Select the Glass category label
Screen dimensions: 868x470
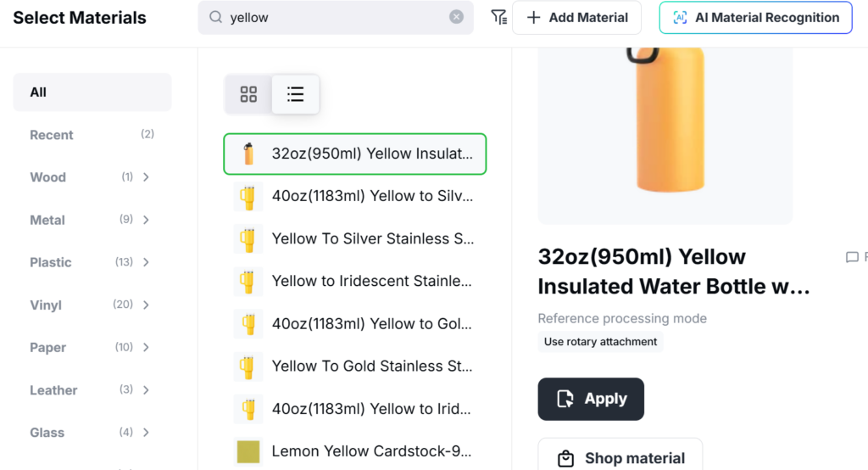tap(47, 433)
